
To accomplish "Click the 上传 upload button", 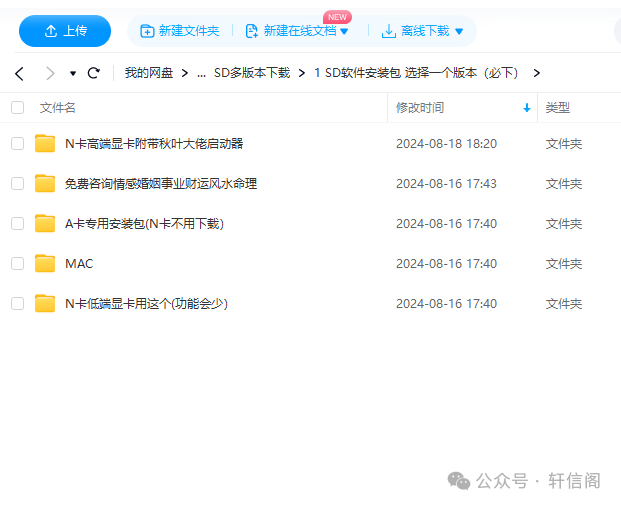I will tap(65, 31).
